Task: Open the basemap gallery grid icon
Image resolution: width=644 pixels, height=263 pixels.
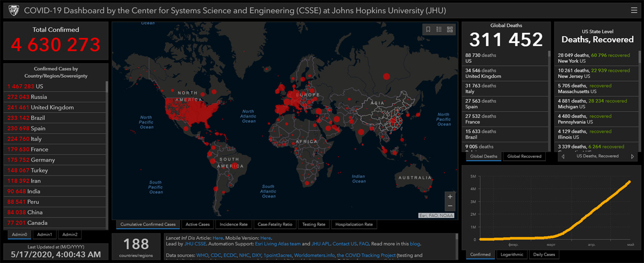Action: (x=450, y=30)
